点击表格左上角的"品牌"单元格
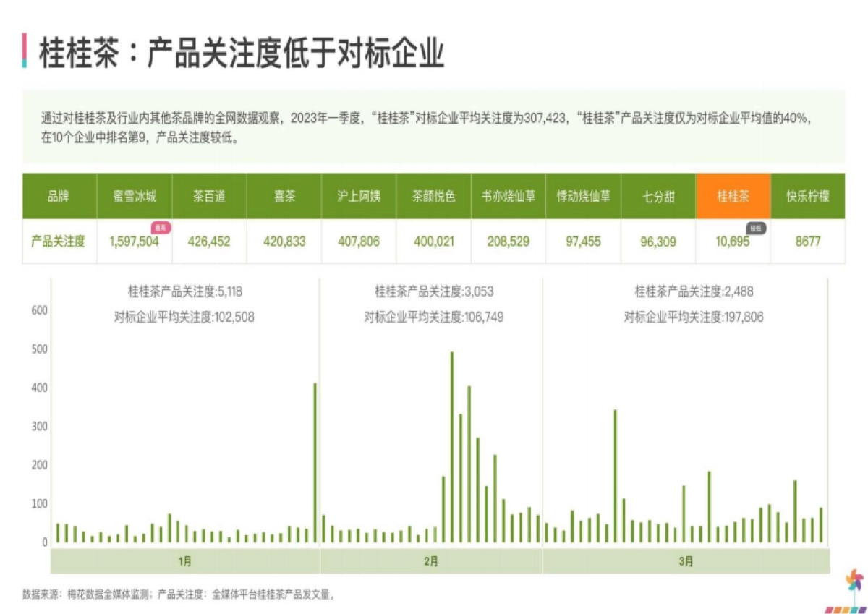The image size is (868, 614). pos(59,195)
